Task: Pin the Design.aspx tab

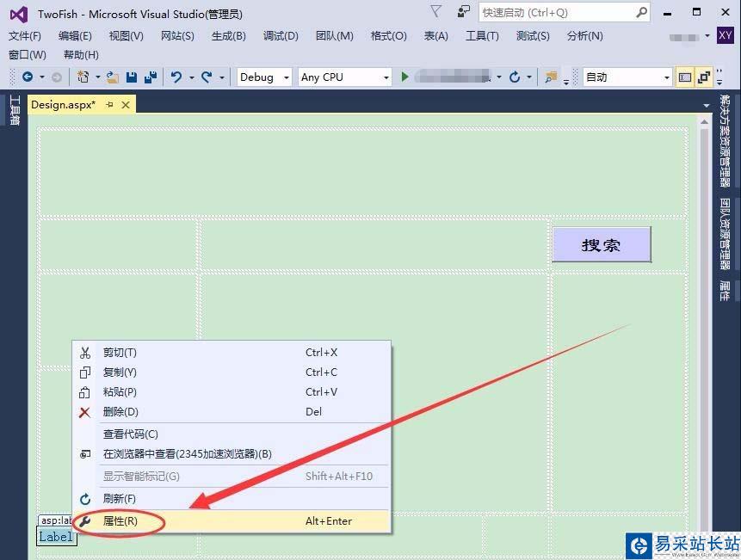Action: click(109, 105)
